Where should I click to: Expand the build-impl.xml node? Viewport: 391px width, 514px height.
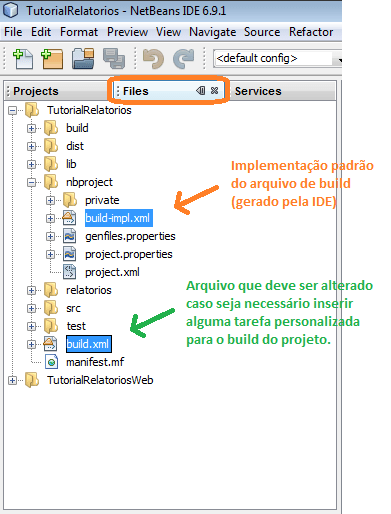pos(50,218)
